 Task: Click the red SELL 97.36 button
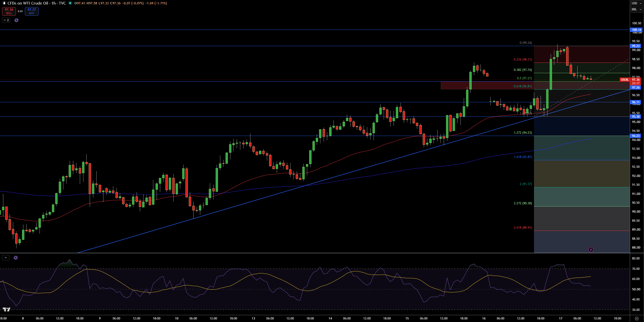click(x=9, y=11)
